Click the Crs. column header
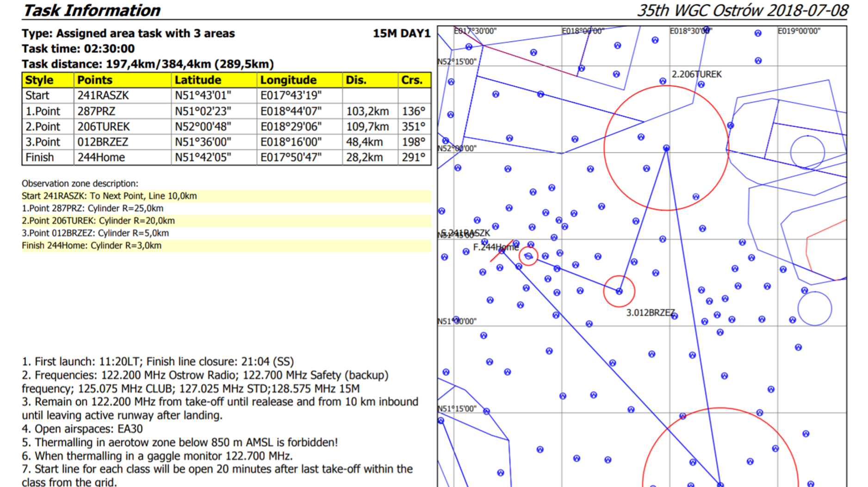Screen dimensions: 868x487 (x=412, y=80)
